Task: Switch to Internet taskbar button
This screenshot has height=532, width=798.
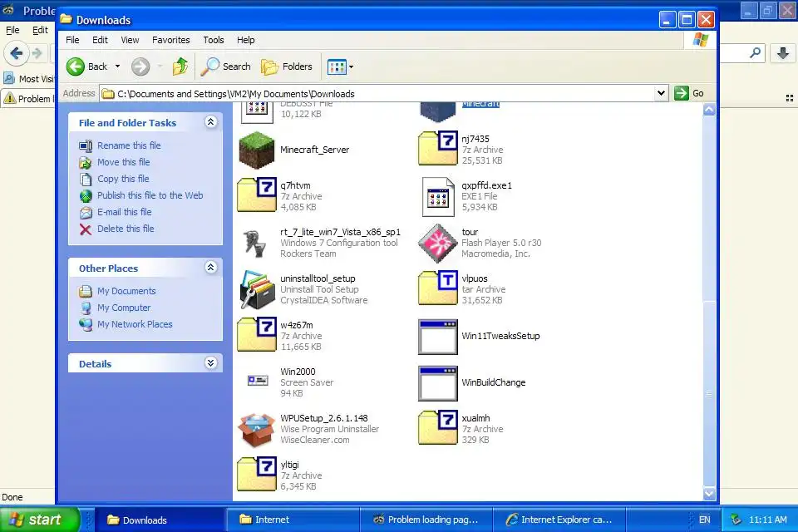Action: point(293,520)
